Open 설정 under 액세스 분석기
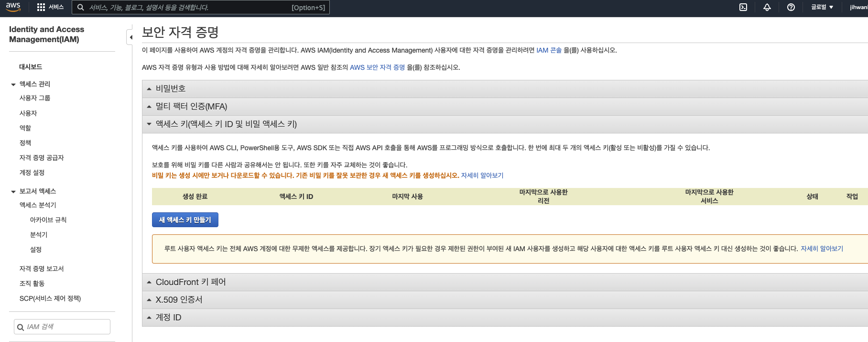 36,250
